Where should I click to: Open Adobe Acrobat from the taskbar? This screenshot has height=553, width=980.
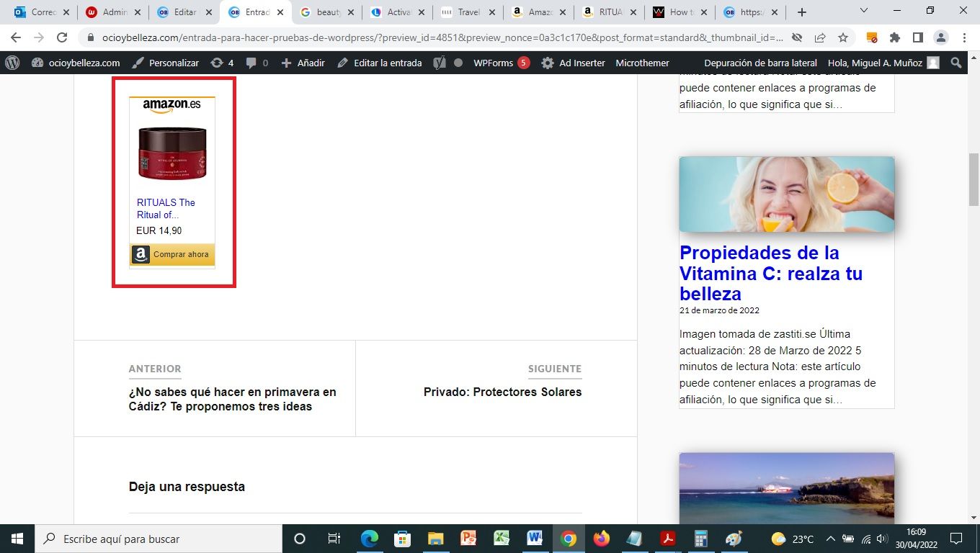[667, 539]
